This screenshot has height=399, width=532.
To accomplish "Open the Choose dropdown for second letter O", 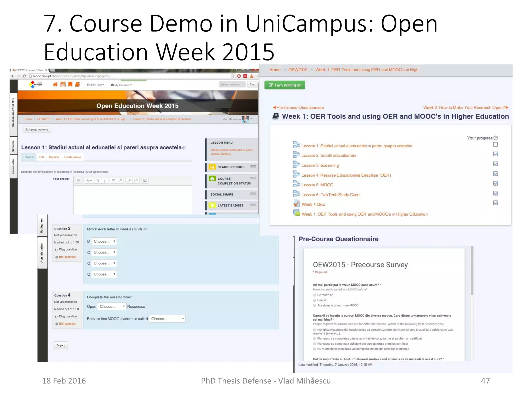I will (104, 263).
